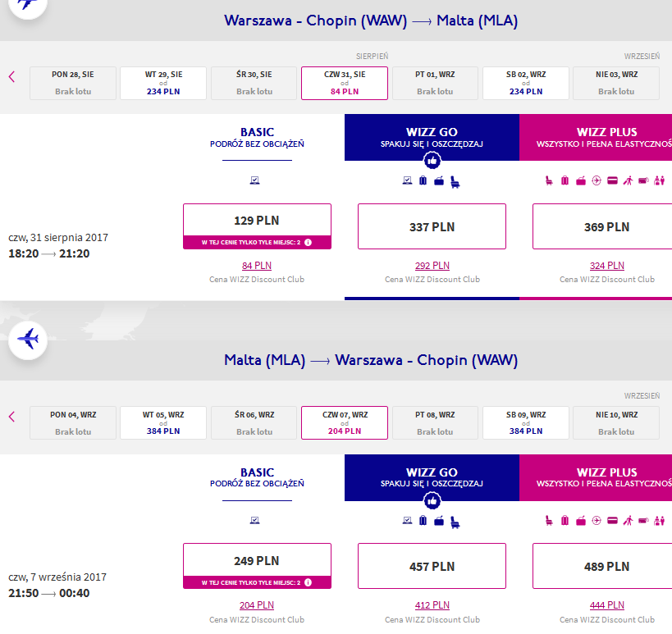This screenshot has width=672, height=634.
Task: Click info icon on return 249 PLN seats notice
Action: [x=309, y=582]
